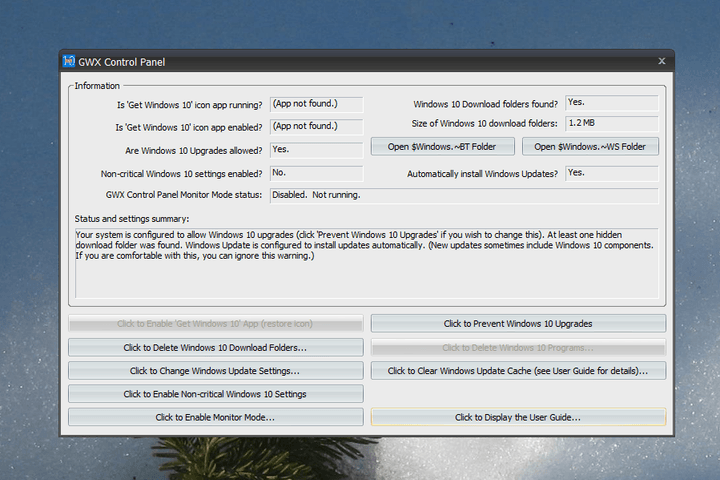The height and width of the screenshot is (480, 720).
Task: Click the 'GWX Control Panel' title text
Action: coord(122,62)
